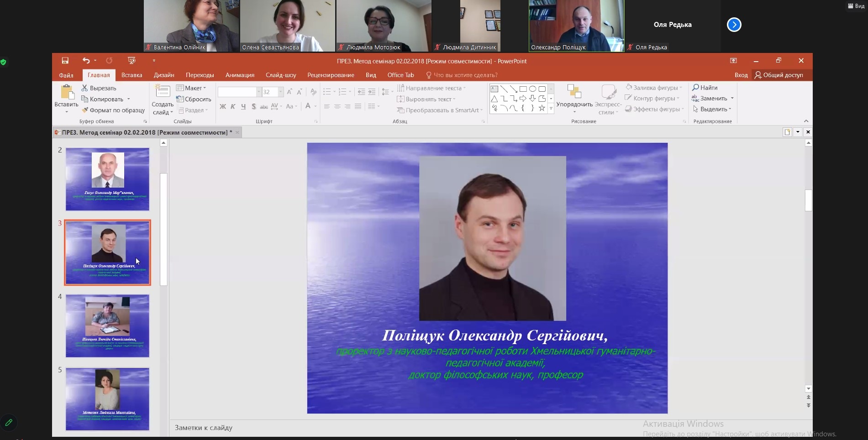Toggle Bold (Ж) formatting

[223, 106]
